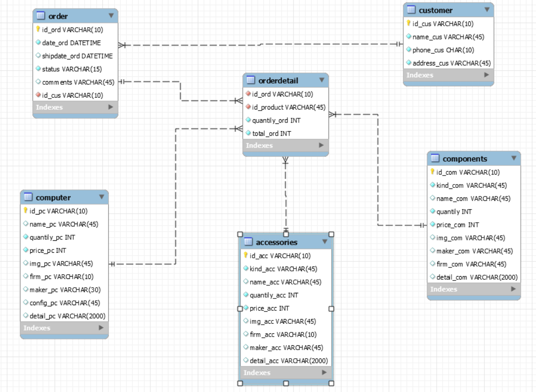Click the key icon next to id_pc in computer
This screenshot has height=392, width=536.
pos(26,210)
